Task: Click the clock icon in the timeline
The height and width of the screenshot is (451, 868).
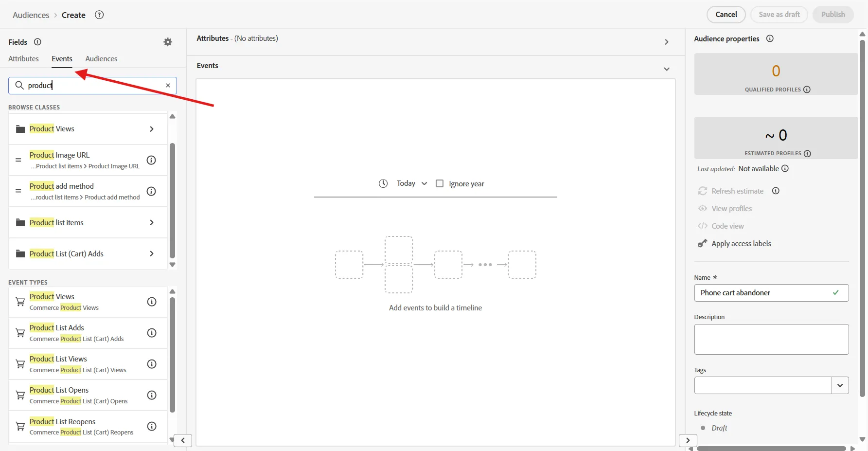Action: pos(383,183)
